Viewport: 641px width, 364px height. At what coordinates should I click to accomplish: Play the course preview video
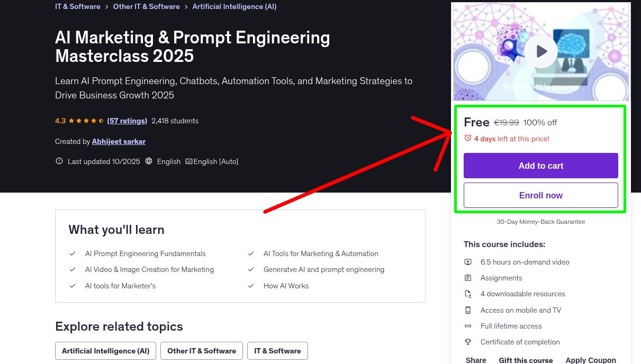point(541,52)
